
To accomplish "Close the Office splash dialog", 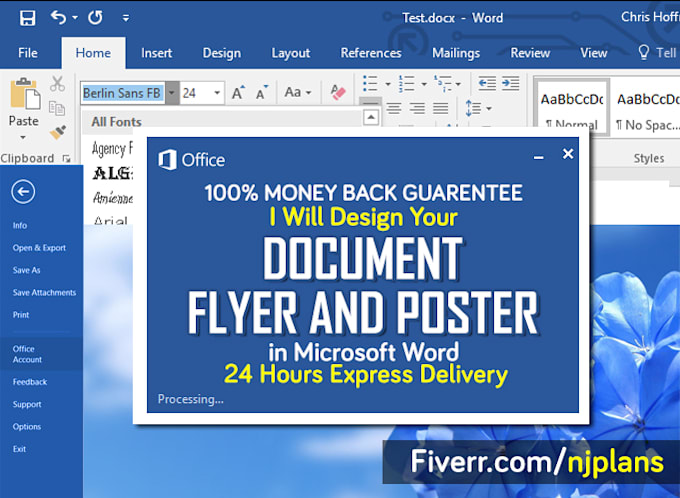I will click(x=568, y=154).
